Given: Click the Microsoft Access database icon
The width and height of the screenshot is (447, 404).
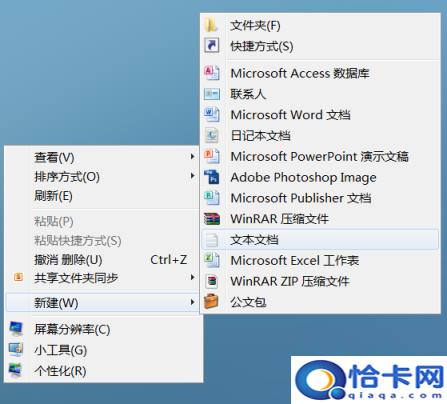Looking at the screenshot, I should (212, 73).
